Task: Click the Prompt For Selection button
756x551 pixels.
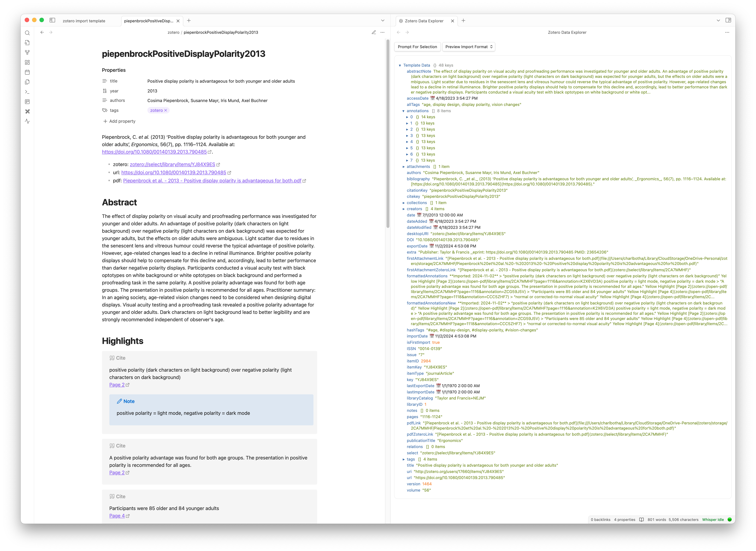Action: tap(417, 47)
